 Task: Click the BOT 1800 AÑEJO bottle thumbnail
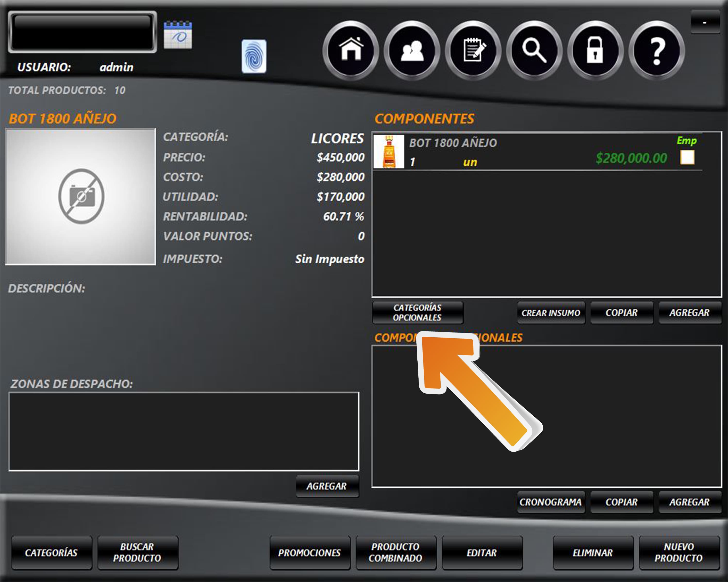(x=389, y=152)
